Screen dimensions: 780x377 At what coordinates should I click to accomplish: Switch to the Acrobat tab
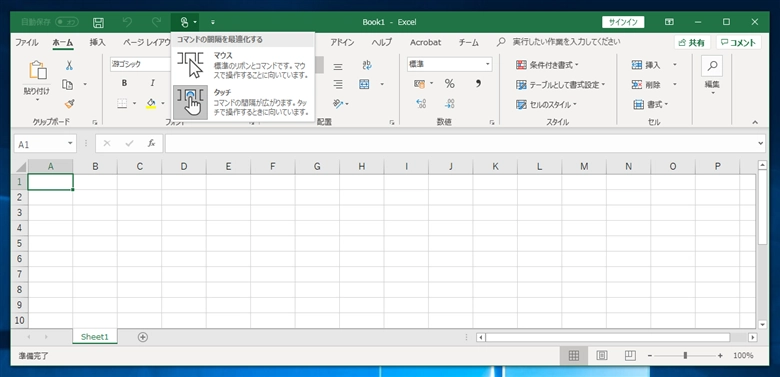point(425,43)
